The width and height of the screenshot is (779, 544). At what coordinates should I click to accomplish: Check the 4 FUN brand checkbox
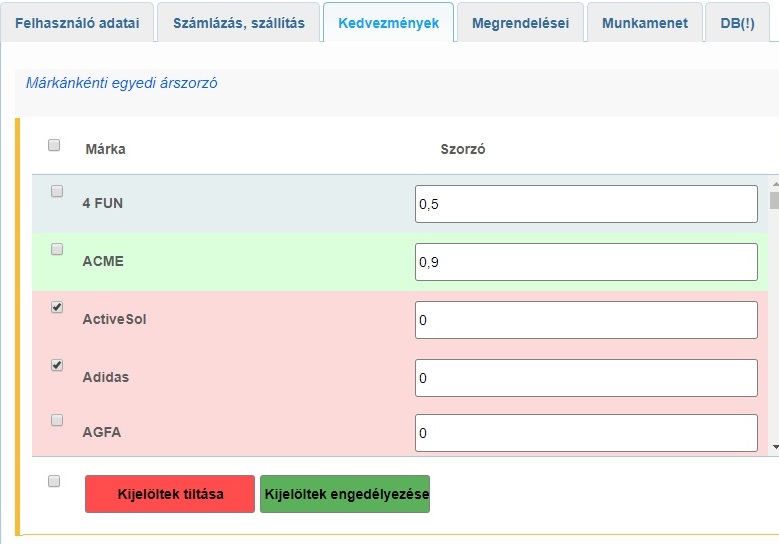[x=57, y=191]
